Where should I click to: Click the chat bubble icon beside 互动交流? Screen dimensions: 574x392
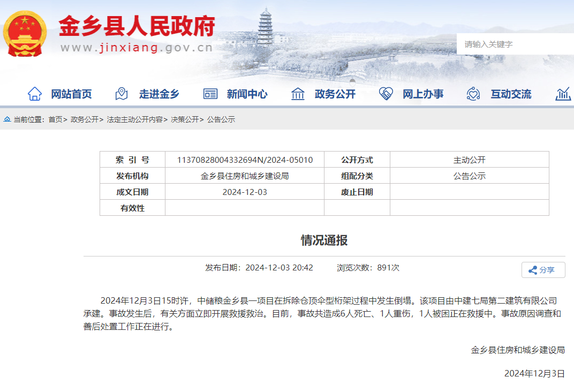coord(472,93)
